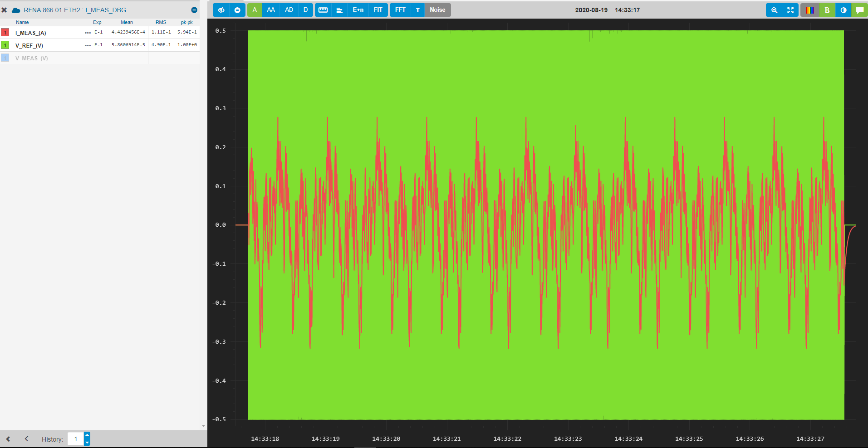Click the align-left lines icon
This screenshot has width=868, height=448.
click(x=339, y=10)
